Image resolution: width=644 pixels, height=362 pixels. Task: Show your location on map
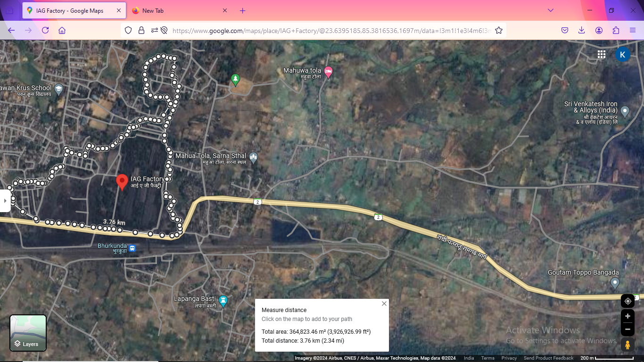click(x=627, y=301)
